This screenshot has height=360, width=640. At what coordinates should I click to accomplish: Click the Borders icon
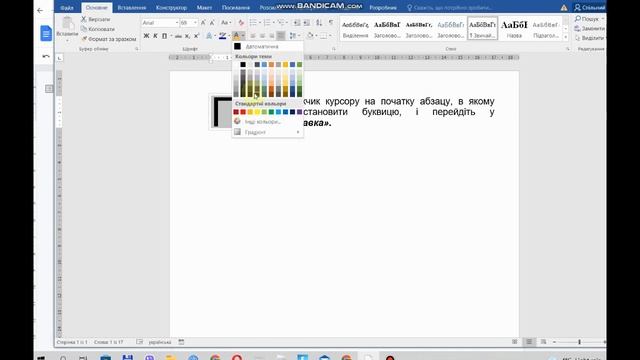323,36
